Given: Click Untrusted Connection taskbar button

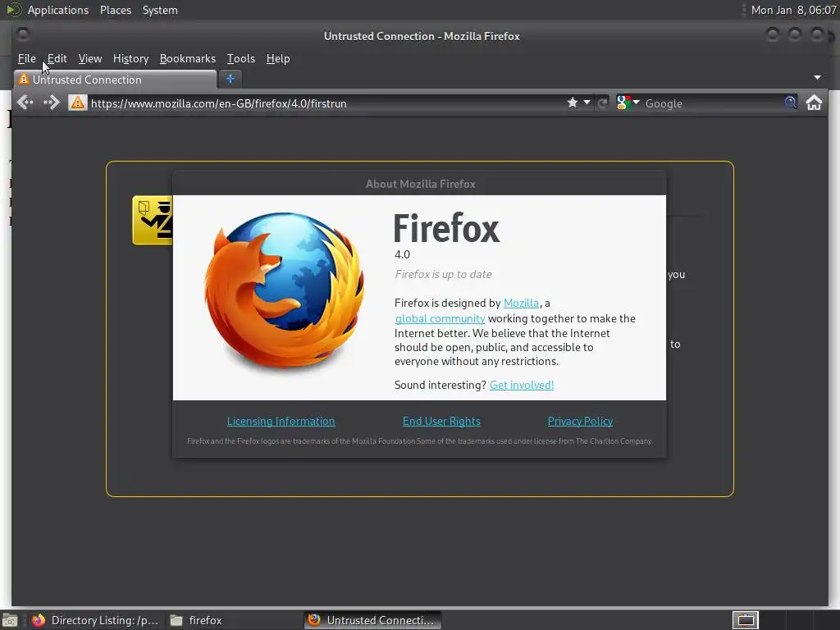Looking at the screenshot, I should [373, 620].
